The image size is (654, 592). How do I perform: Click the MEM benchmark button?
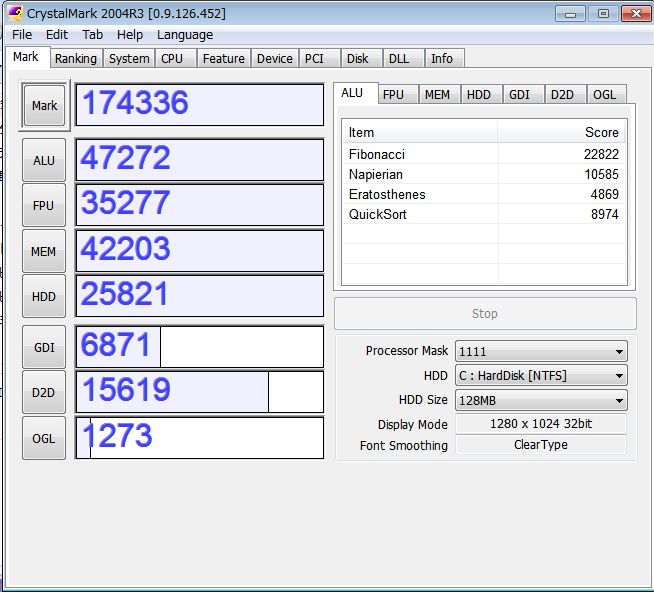click(44, 252)
